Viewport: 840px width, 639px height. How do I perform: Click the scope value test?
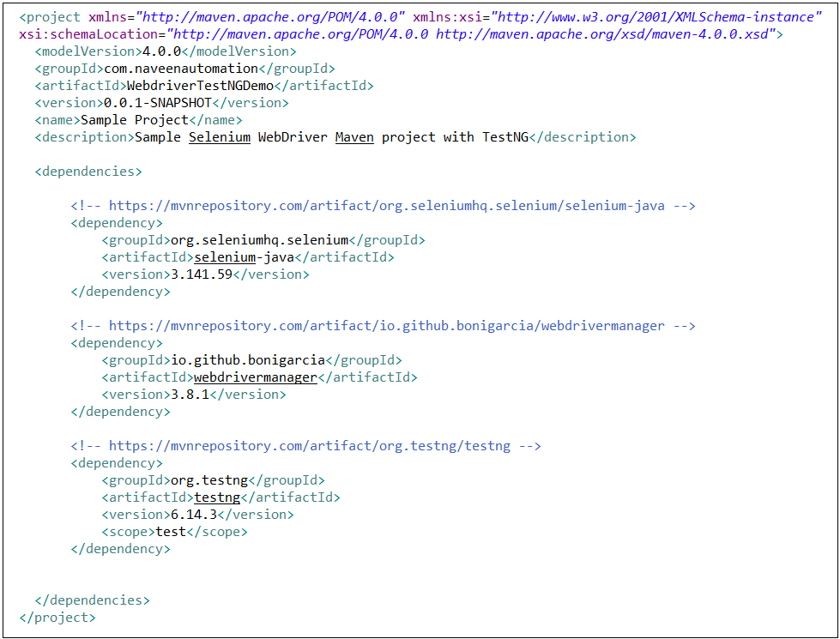pos(171,531)
